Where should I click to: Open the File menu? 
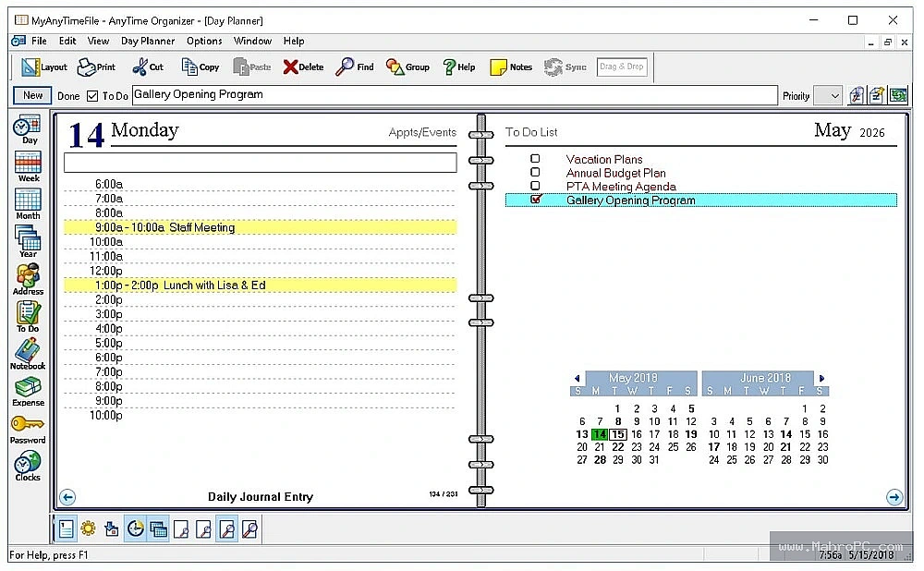pos(39,42)
